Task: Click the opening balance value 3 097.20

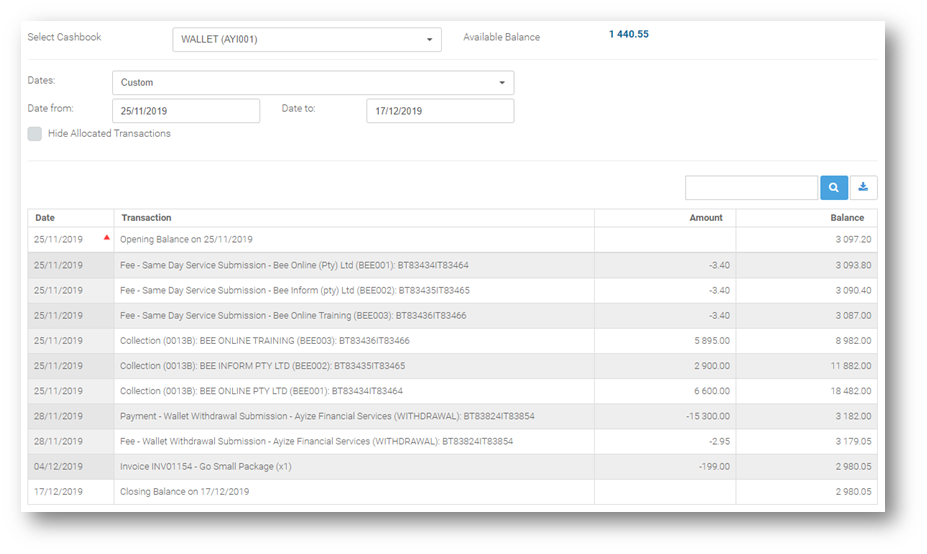Action: click(x=853, y=239)
